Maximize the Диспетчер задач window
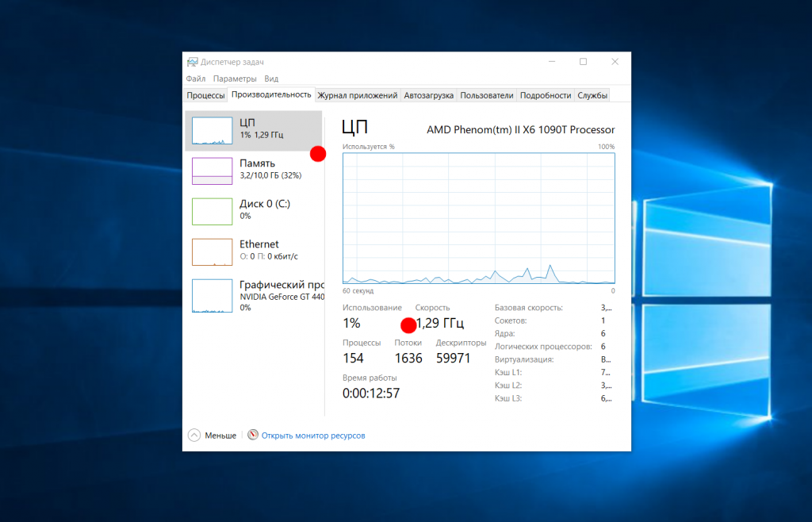 point(583,62)
